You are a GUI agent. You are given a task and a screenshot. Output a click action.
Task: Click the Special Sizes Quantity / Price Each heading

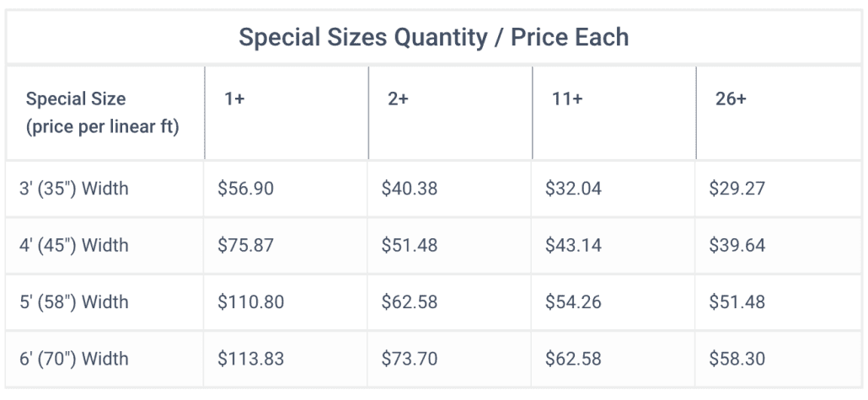click(433, 38)
